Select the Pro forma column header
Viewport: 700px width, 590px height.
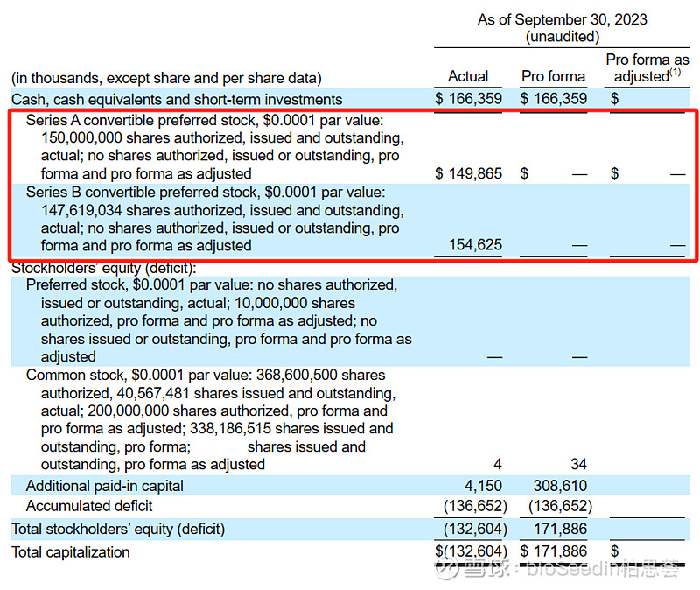tap(553, 76)
